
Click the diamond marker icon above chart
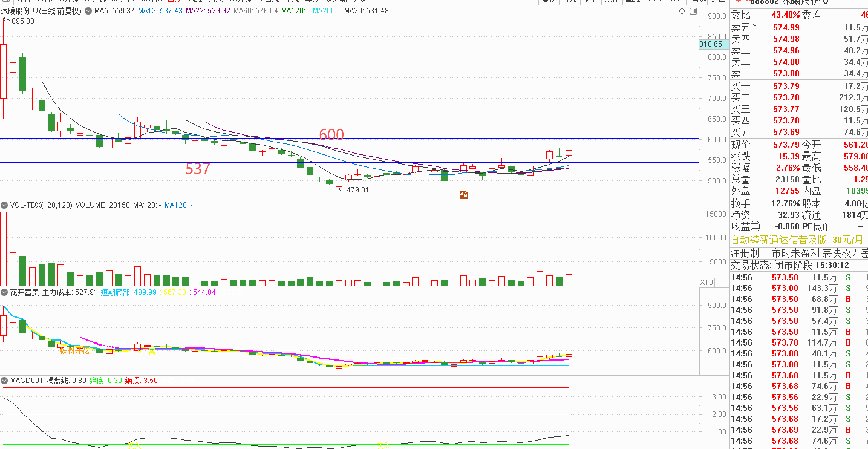[682, 11]
